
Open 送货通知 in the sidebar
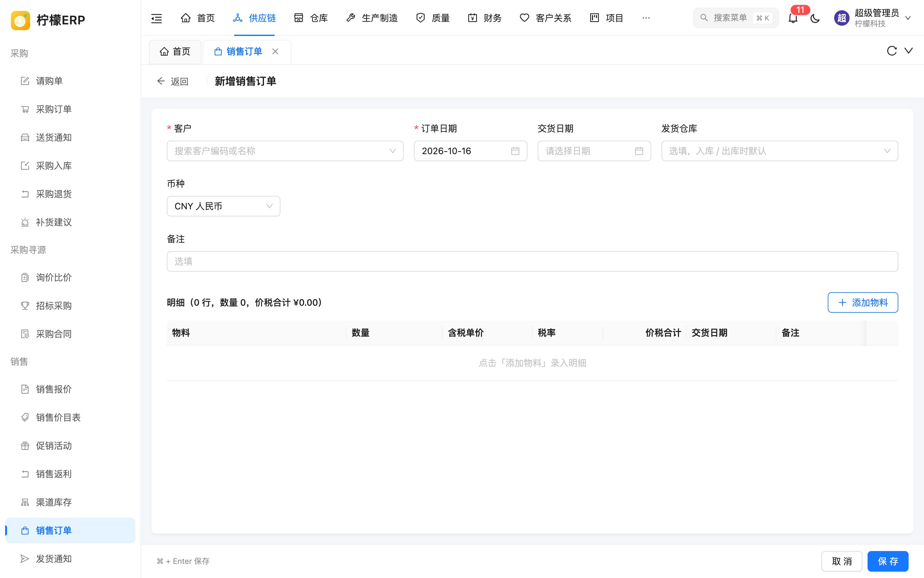click(70, 138)
